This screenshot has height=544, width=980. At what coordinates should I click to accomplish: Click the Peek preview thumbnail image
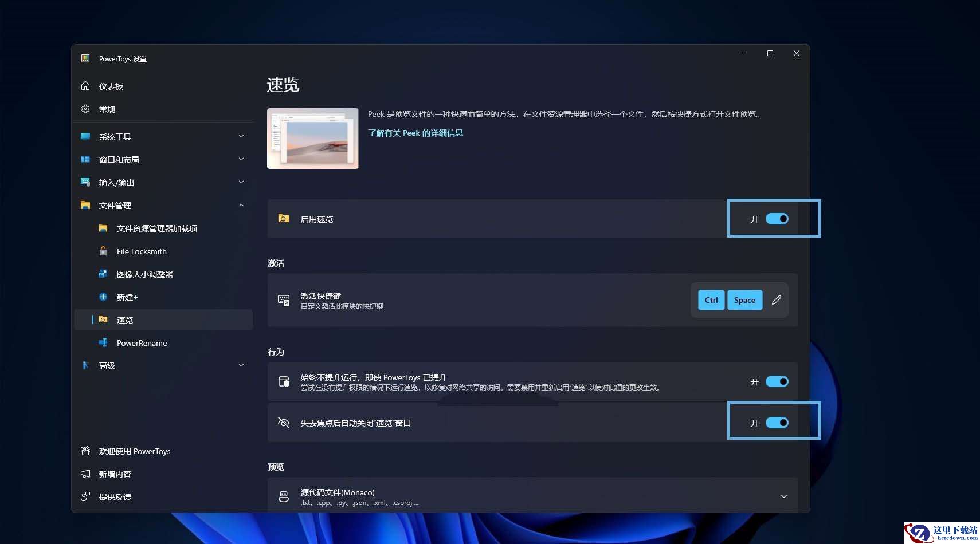click(313, 139)
